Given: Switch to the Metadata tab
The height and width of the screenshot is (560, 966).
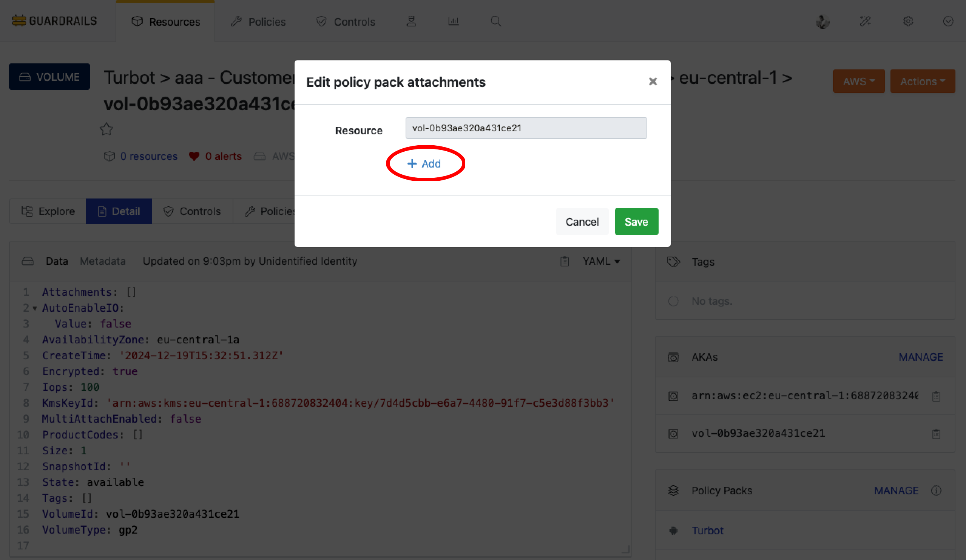Looking at the screenshot, I should (x=102, y=261).
